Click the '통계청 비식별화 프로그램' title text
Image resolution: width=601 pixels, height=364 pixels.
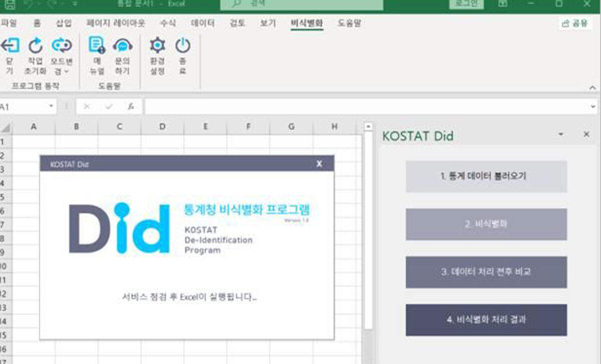pyautogui.click(x=247, y=210)
